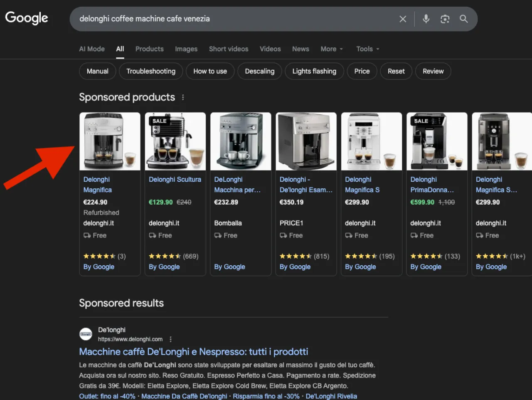This screenshot has height=400, width=532.
Task: Open Delonghi Magnifica €224.90 product image
Action: (x=110, y=141)
